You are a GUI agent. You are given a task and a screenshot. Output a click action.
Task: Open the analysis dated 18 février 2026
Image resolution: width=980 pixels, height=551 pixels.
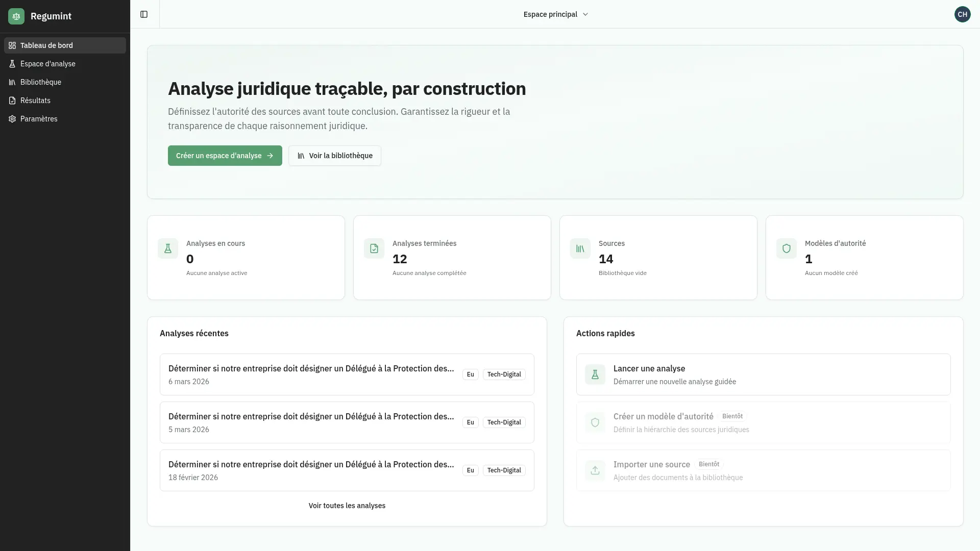point(347,470)
